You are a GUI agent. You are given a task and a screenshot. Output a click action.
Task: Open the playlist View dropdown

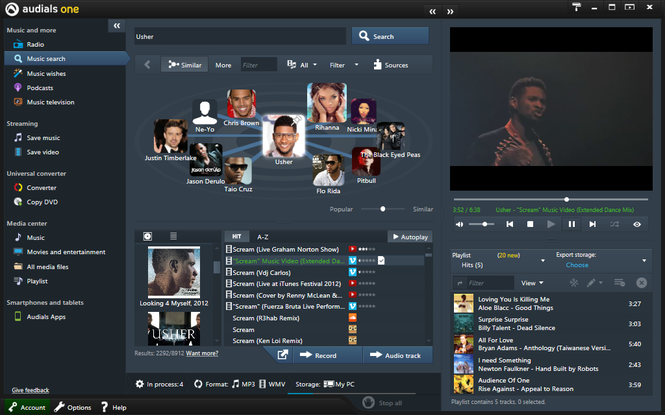(x=532, y=283)
